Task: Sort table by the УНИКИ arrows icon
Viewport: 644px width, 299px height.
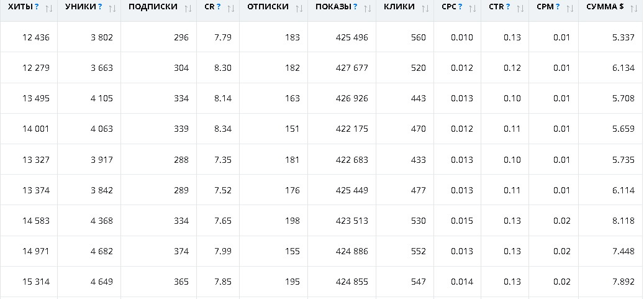Action: pos(112,8)
